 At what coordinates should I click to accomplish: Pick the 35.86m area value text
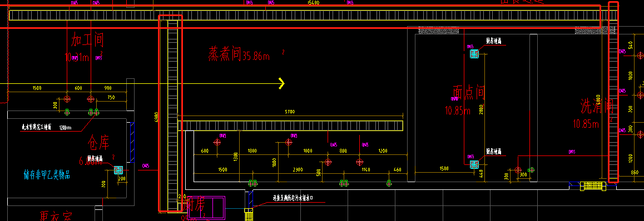256,56
